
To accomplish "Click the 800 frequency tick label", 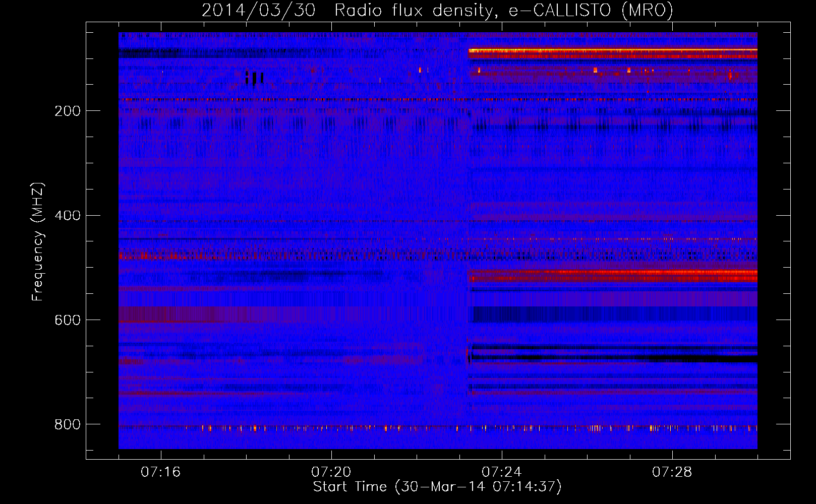I will coord(68,425).
